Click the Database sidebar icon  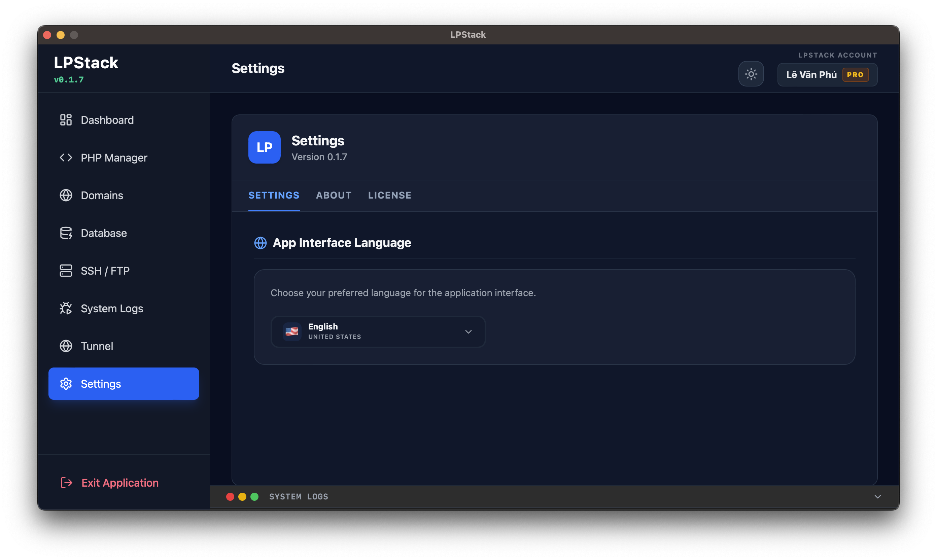66,233
